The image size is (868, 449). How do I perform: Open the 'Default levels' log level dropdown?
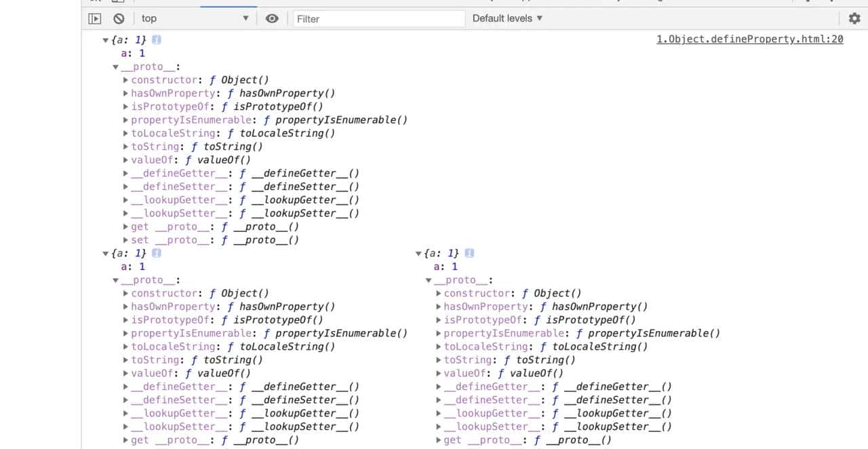tap(507, 18)
